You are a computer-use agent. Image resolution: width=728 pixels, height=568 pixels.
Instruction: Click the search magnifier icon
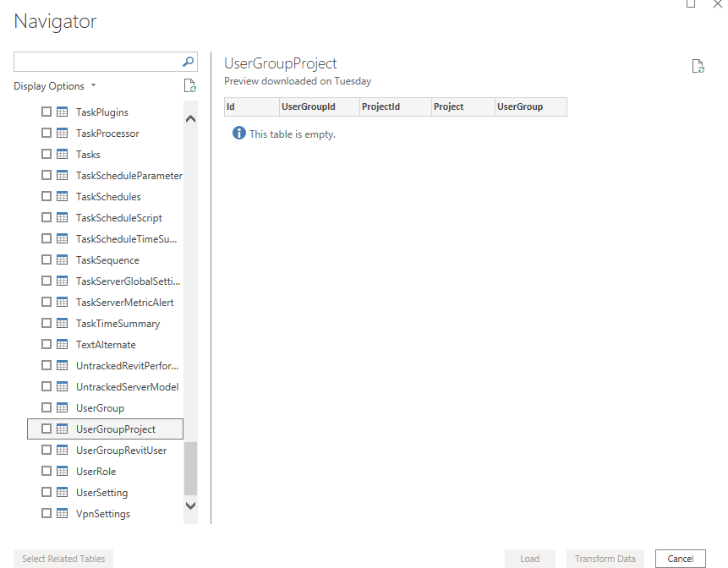pos(189,62)
